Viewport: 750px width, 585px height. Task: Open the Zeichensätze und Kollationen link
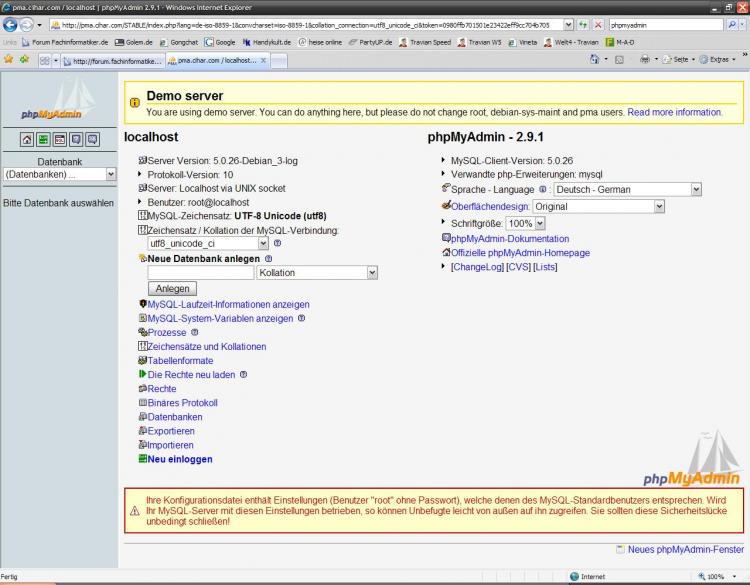pos(207,346)
